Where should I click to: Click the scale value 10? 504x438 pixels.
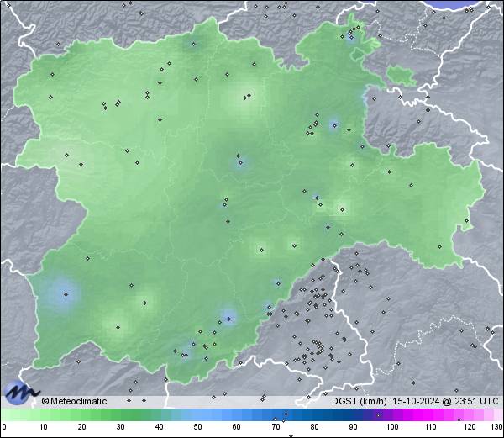(44, 427)
